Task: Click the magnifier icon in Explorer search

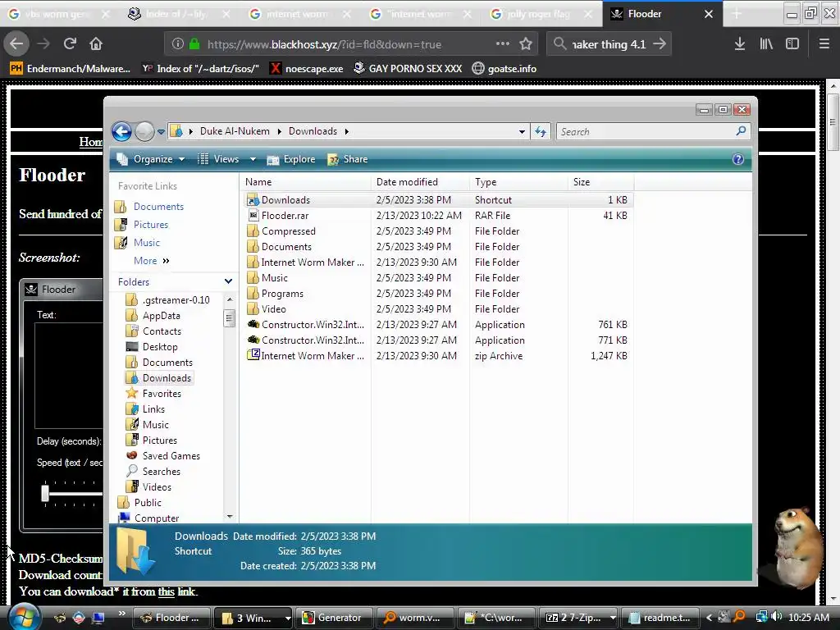Action: [741, 130]
